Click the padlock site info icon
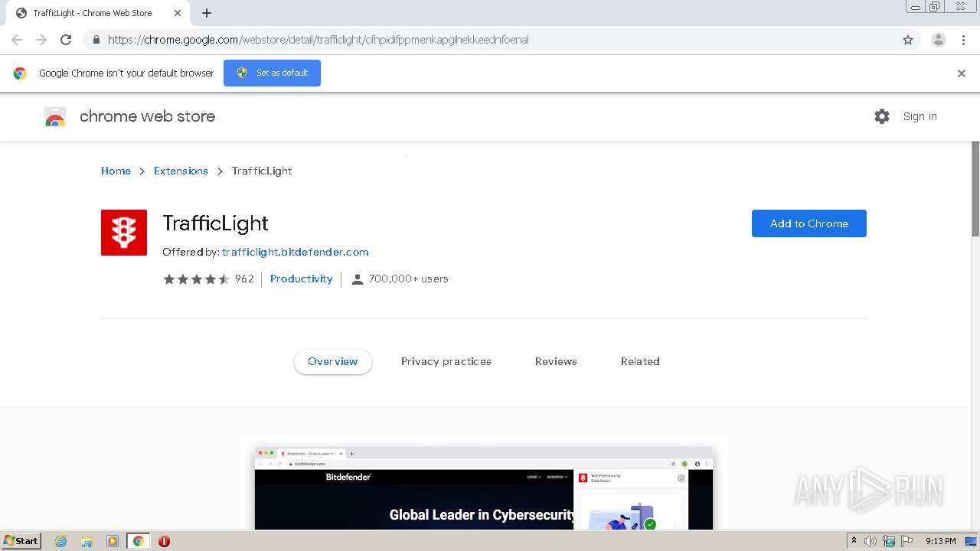The width and height of the screenshot is (980, 551). [x=96, y=40]
